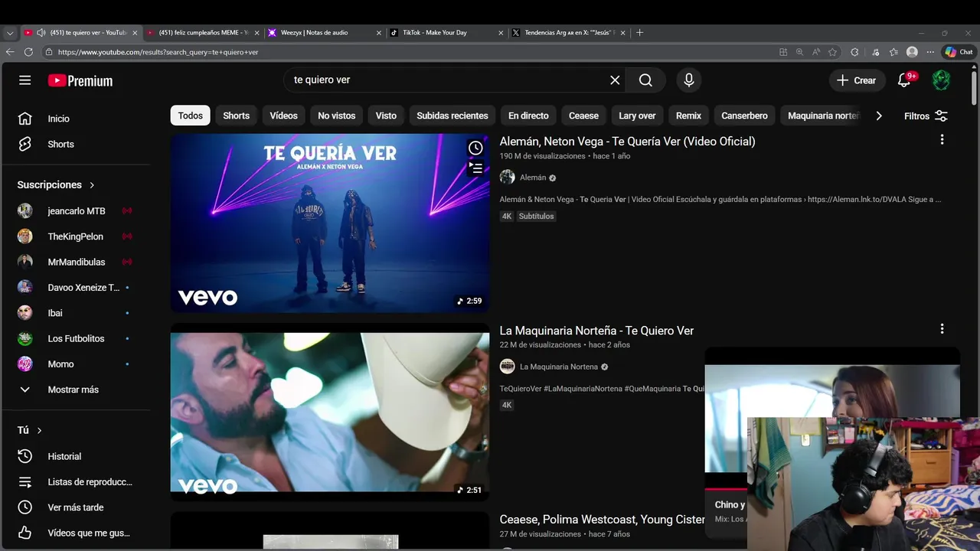Open Los Futbolitos subscription
Viewport: 980px width, 551px height.
coord(77,338)
